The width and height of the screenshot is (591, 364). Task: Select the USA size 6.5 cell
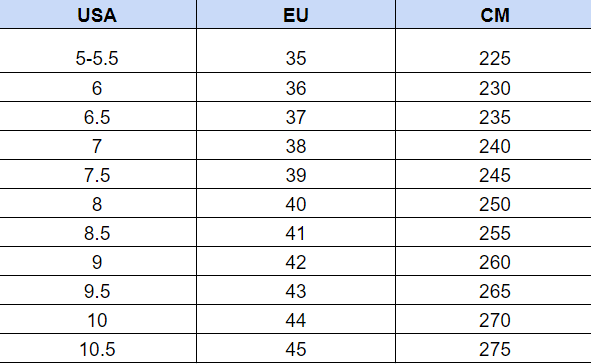pos(97,116)
